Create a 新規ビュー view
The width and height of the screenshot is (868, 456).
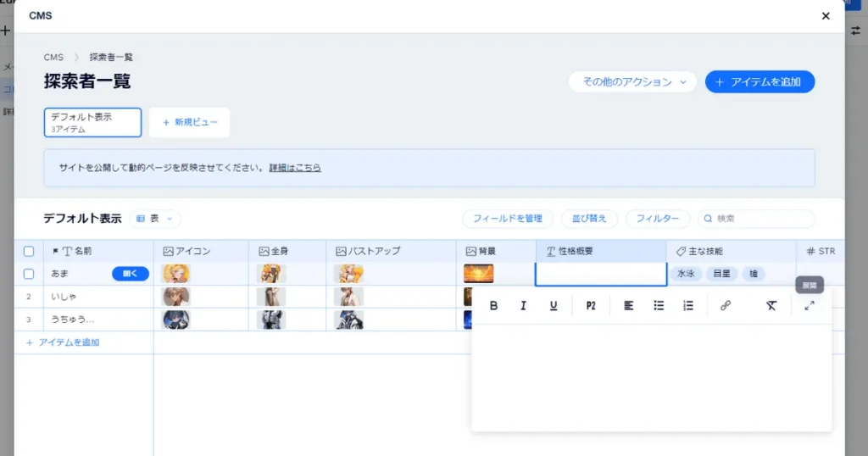click(189, 122)
